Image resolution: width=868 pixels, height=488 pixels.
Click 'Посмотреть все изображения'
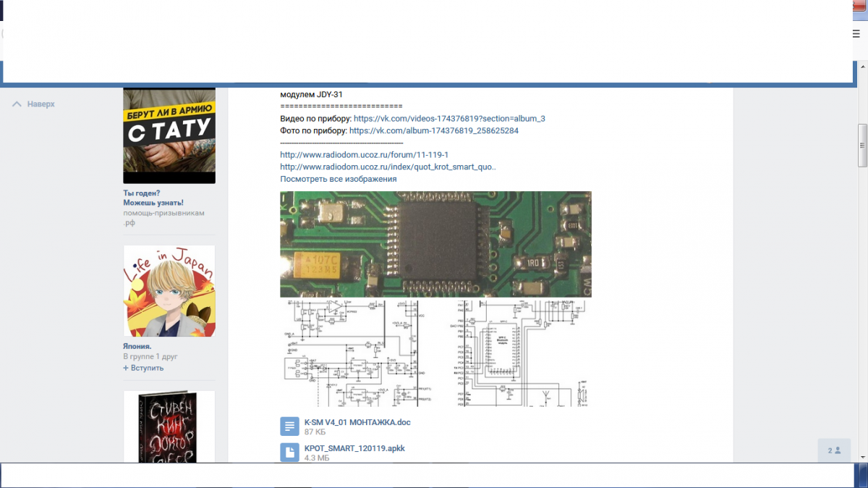tap(339, 179)
